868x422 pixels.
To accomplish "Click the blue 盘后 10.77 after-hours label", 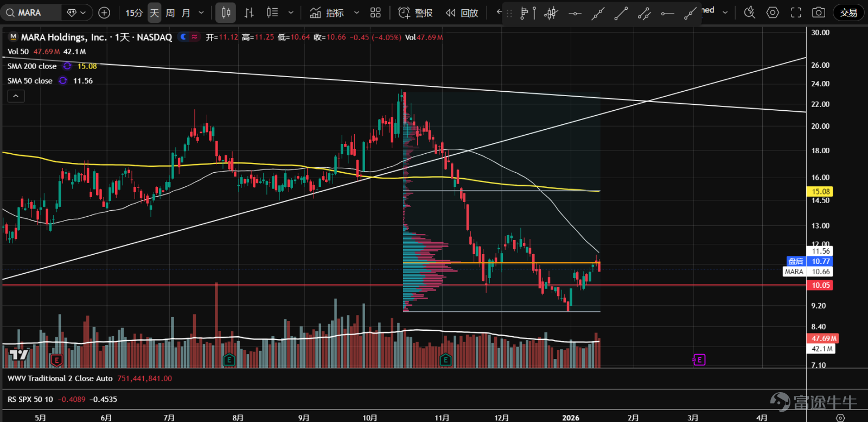I will [x=809, y=261].
